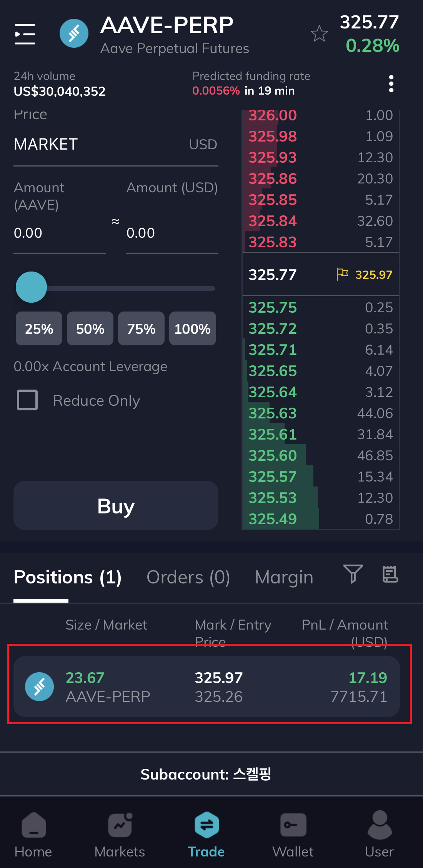Tap the AAVE coin logo in header
Image resolution: width=423 pixels, height=868 pixels.
[x=74, y=33]
